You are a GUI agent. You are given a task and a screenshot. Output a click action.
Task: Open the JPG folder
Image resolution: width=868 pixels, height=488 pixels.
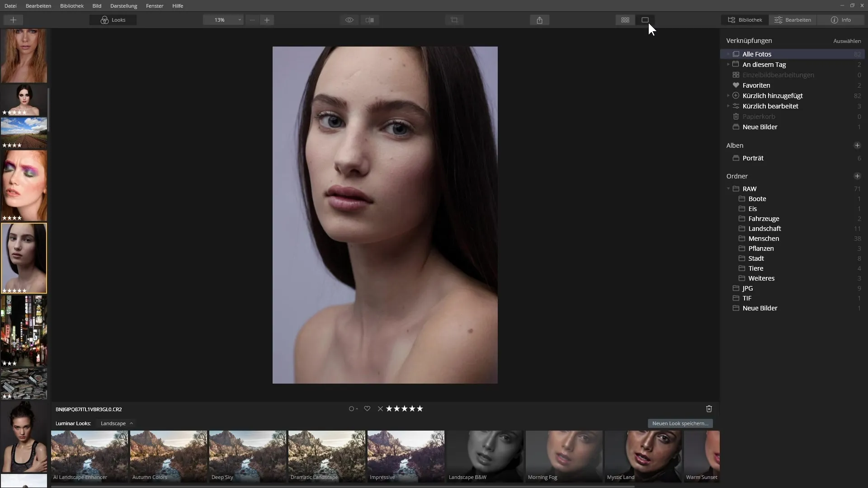(x=792, y=288)
